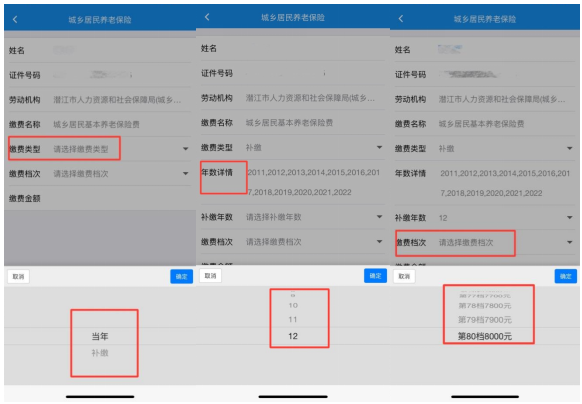Tap back arrow on the right screen
This screenshot has width=582, height=404.
(x=401, y=19)
